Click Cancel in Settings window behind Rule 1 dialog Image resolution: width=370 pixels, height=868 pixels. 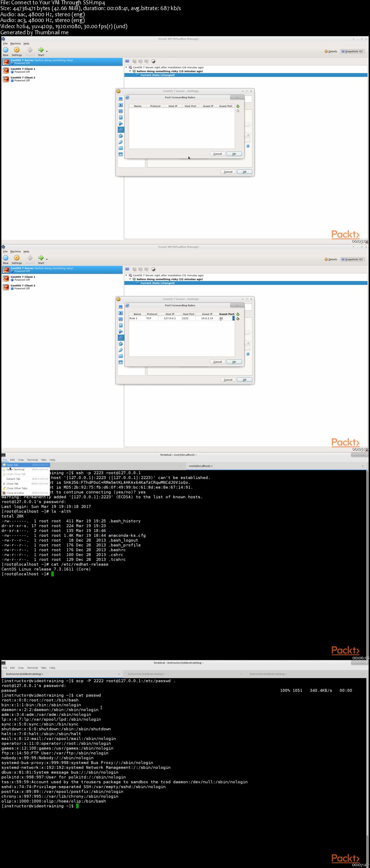pyautogui.click(x=228, y=380)
